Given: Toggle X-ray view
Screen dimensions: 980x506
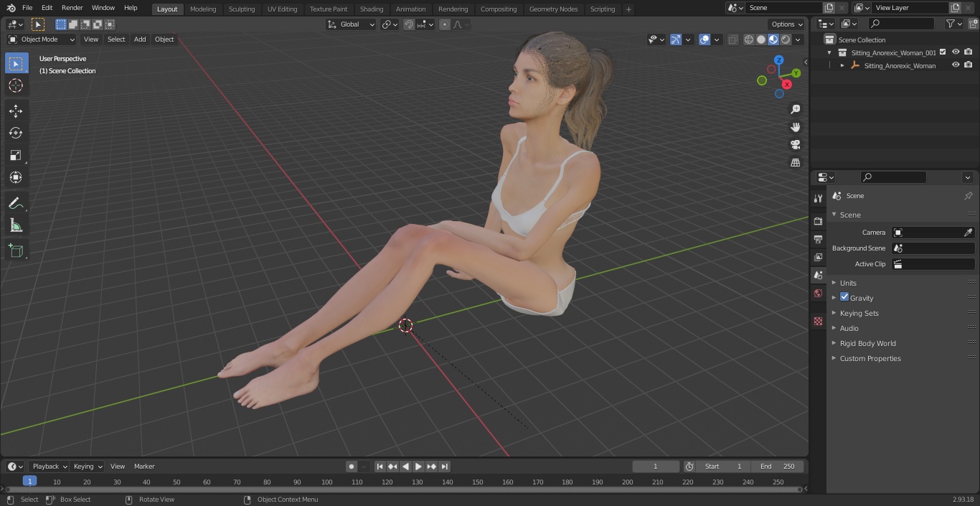Looking at the screenshot, I should pos(732,39).
